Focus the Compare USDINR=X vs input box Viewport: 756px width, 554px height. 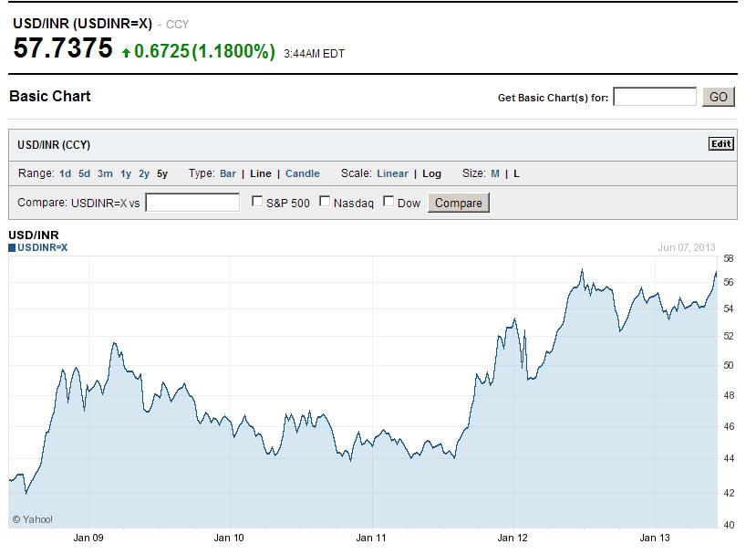click(x=192, y=203)
